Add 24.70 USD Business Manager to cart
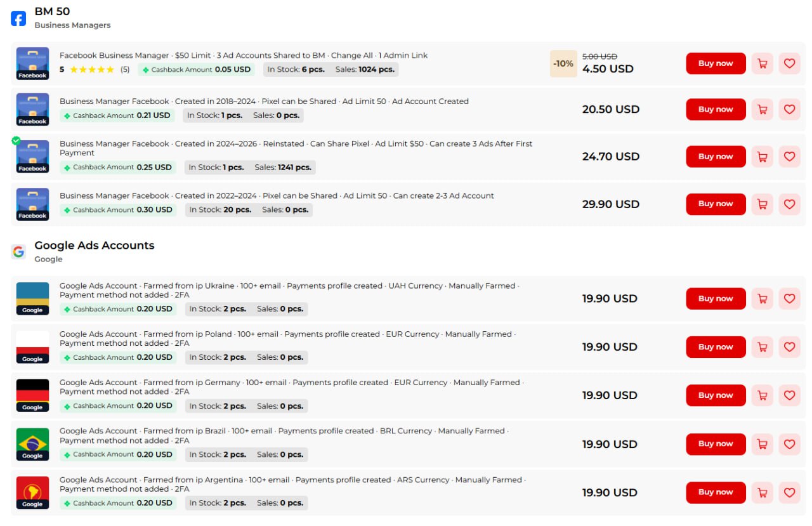 pyautogui.click(x=762, y=157)
